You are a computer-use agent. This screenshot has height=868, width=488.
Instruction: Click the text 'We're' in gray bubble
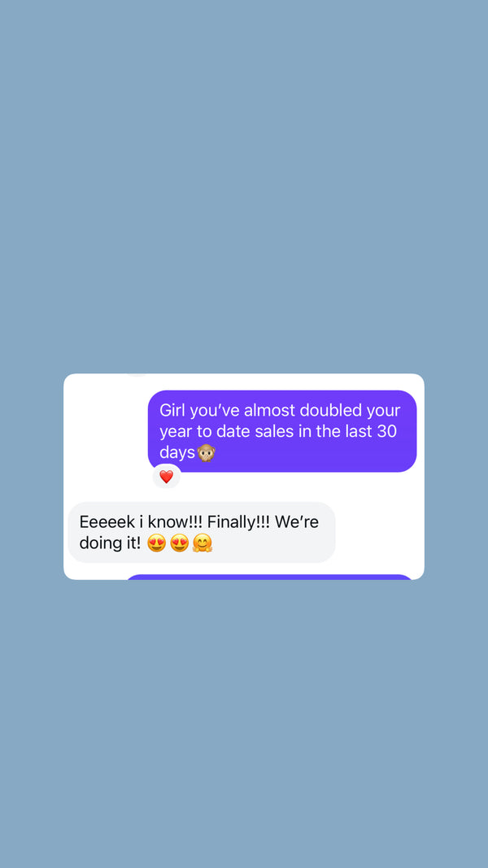tap(297, 522)
